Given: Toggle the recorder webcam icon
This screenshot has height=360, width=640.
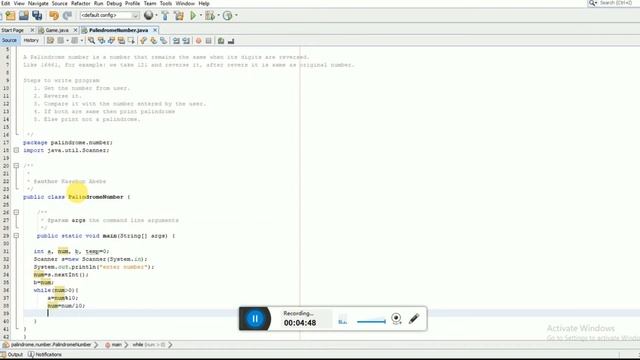Looking at the screenshot, I should coord(396,318).
